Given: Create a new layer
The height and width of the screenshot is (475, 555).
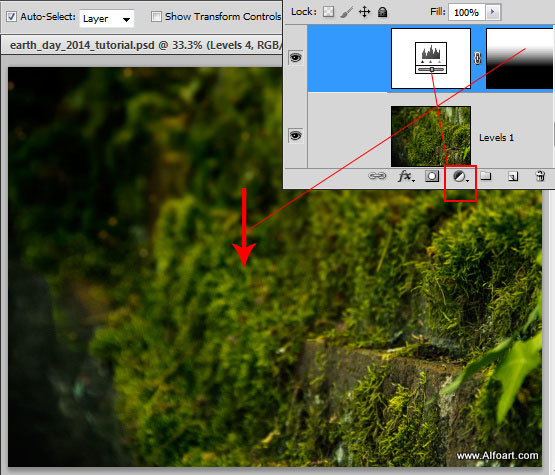Looking at the screenshot, I should click(x=513, y=176).
